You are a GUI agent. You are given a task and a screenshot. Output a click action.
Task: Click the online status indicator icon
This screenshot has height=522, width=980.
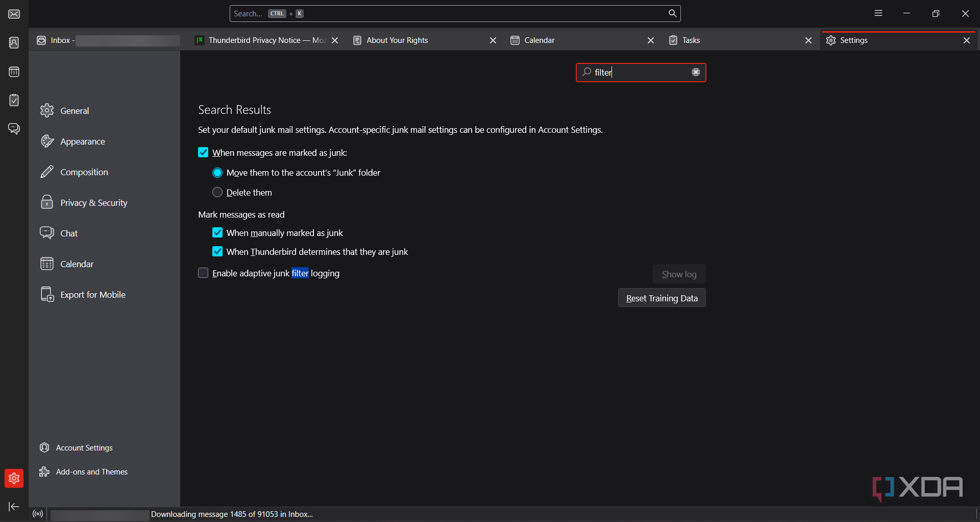[38, 514]
